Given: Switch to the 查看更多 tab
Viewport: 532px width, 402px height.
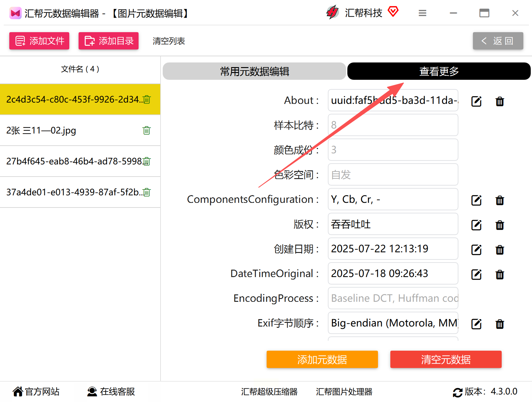Looking at the screenshot, I should (x=439, y=71).
